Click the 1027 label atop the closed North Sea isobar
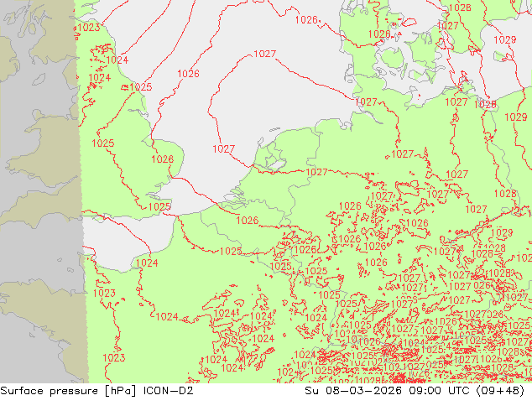532x411 pixels. pyautogui.click(x=264, y=54)
